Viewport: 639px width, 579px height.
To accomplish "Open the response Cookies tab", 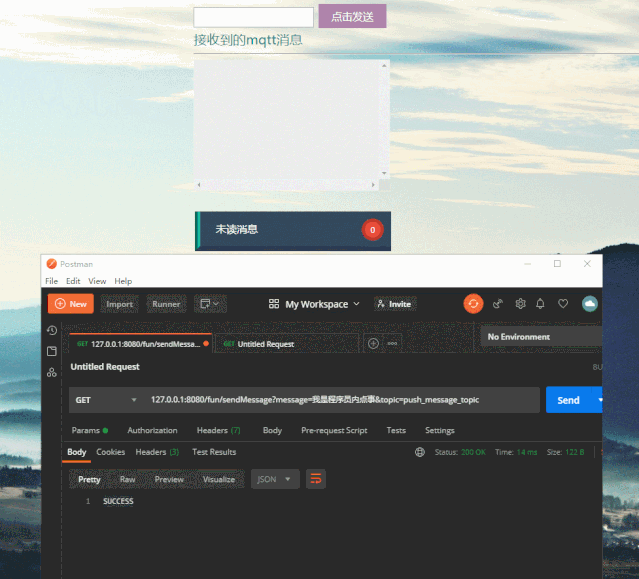I will click(110, 452).
